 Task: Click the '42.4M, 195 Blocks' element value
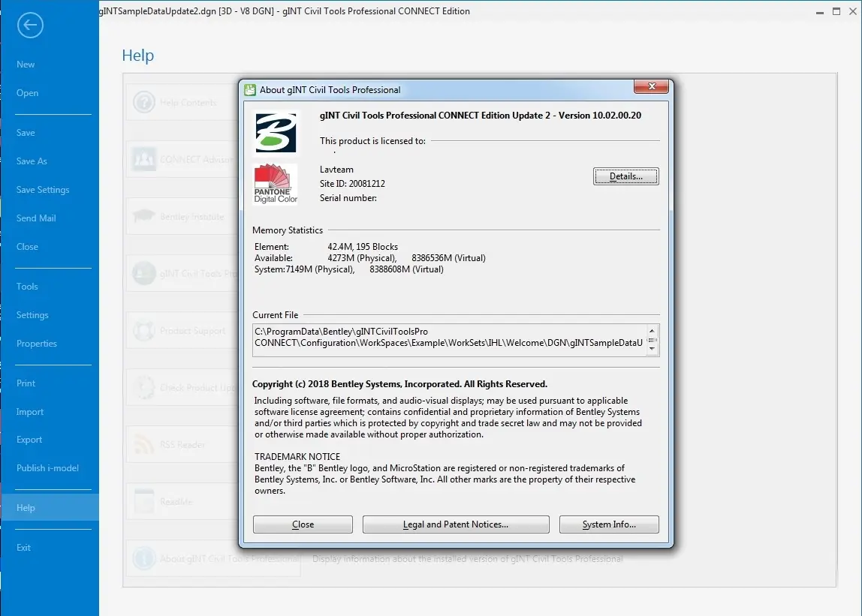point(363,247)
